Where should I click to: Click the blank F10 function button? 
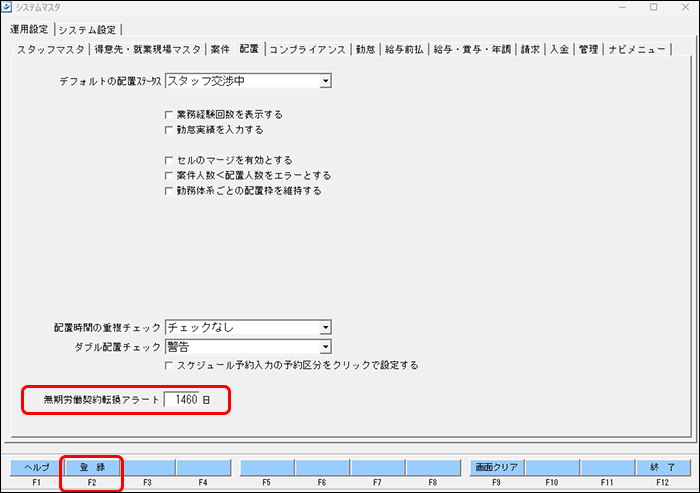(552, 467)
